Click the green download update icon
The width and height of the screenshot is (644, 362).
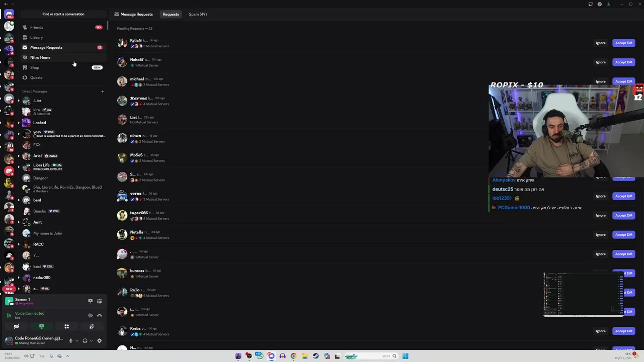[609, 4]
